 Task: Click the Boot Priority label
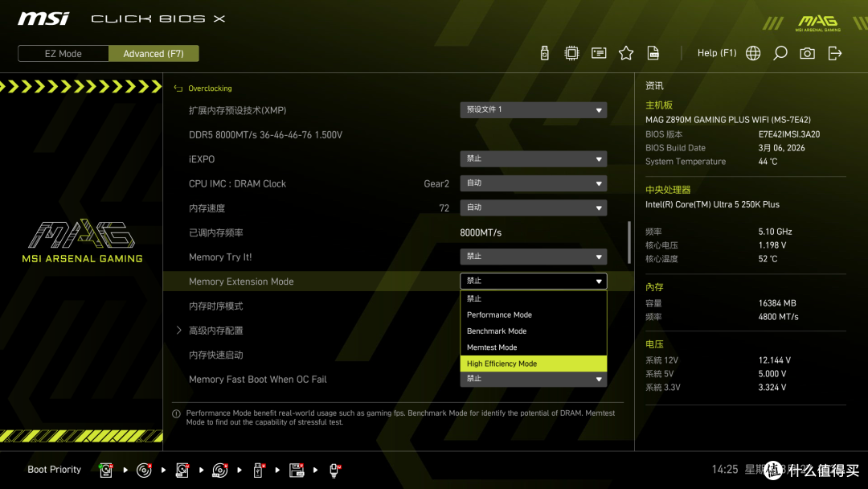[x=55, y=470]
